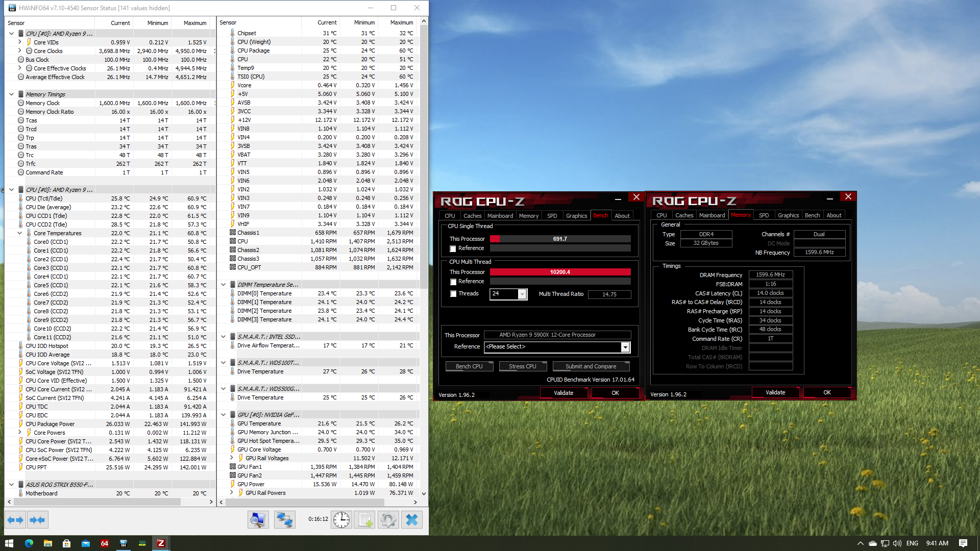Click the Multi Thread Ratio field 14.75

click(609, 294)
